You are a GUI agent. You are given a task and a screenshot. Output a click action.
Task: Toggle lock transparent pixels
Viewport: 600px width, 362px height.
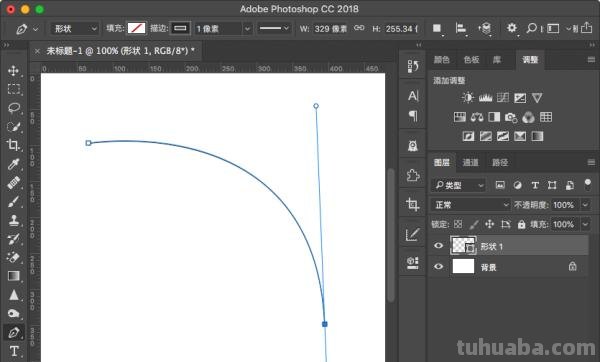[x=458, y=224]
